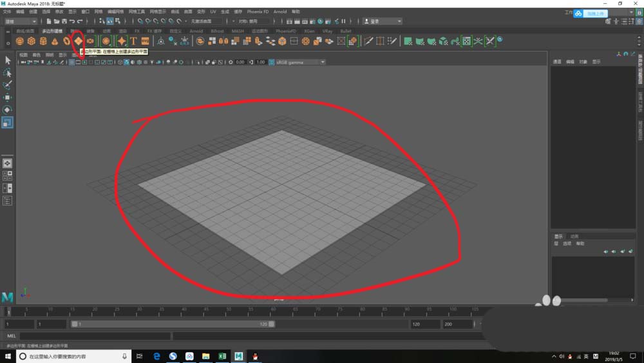
Task: Open the sRGB gamma color space dropdown
Action: pyautogui.click(x=300, y=63)
